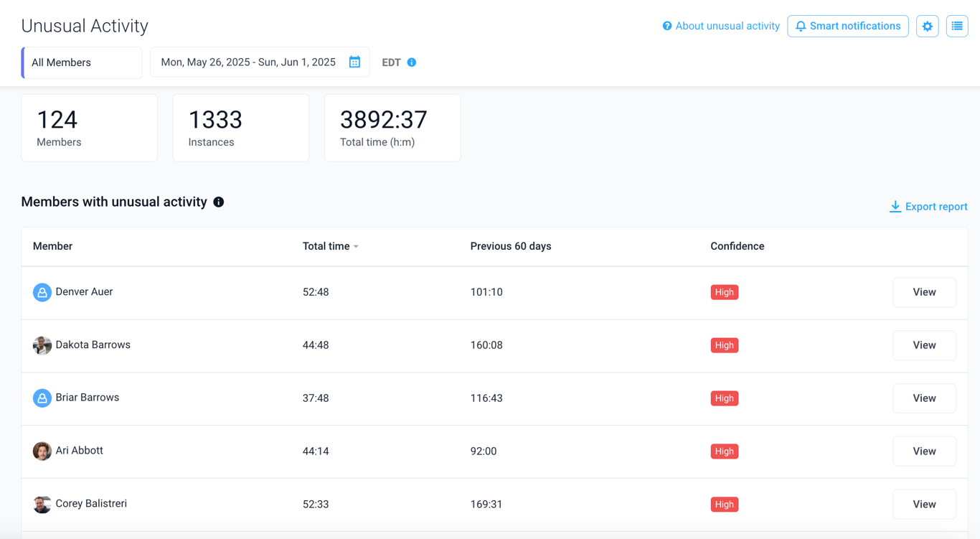Click the calendar icon in date range
Image resolution: width=980 pixels, height=539 pixels.
354,62
